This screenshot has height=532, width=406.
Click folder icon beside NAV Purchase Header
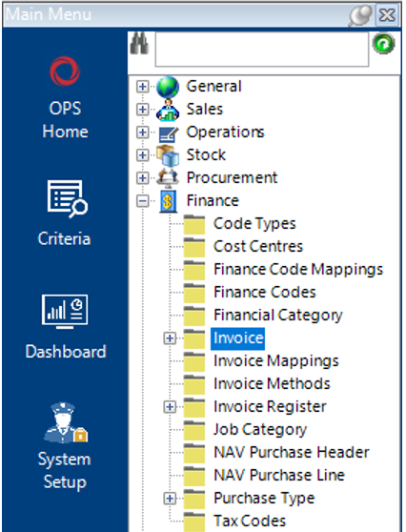click(194, 453)
